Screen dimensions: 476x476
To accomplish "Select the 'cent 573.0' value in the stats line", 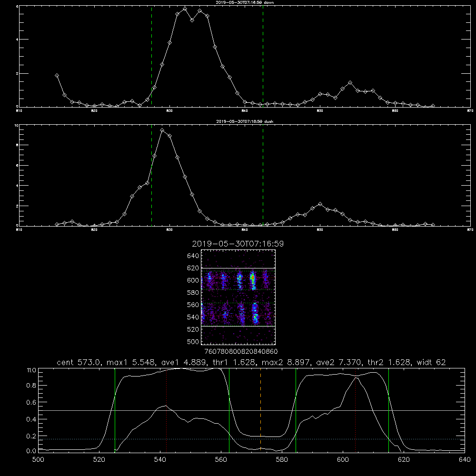I will [79, 362].
